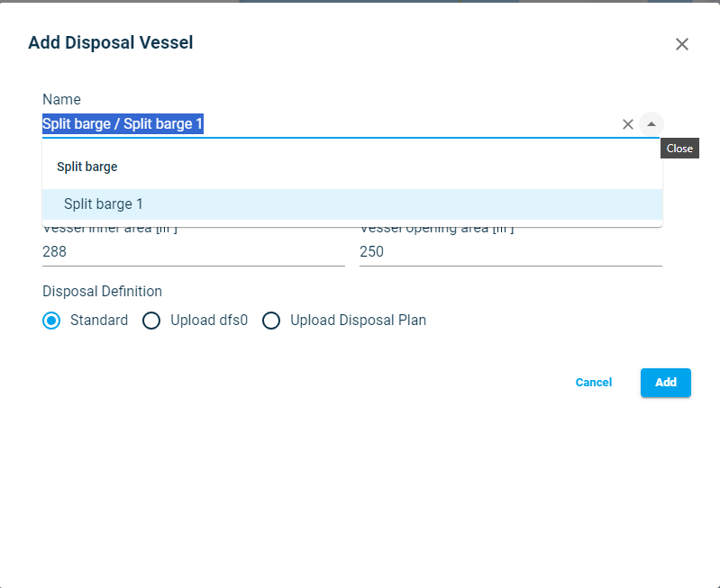Click the Upload dfs0 label text
The height and width of the screenshot is (588, 720).
pyautogui.click(x=209, y=321)
